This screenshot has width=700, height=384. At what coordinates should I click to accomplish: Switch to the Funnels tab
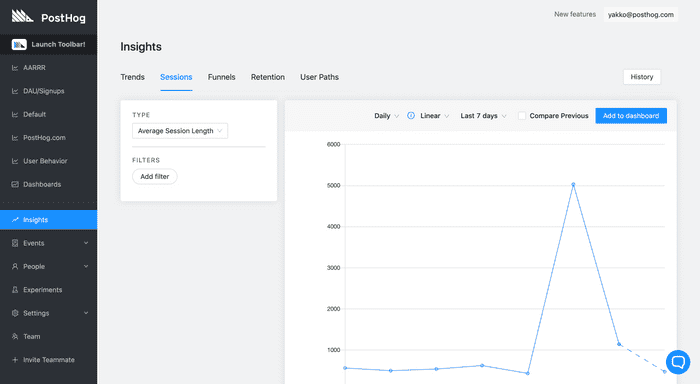pos(221,77)
